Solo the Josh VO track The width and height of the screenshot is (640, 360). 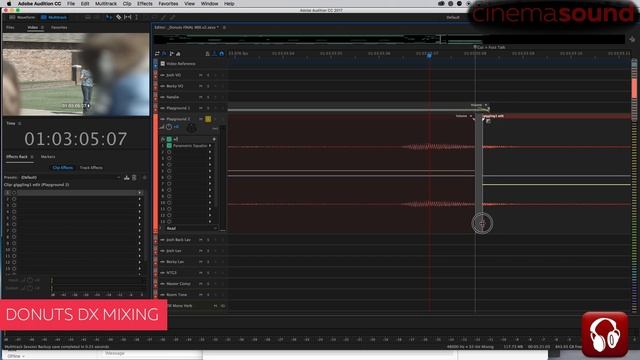pos(208,75)
